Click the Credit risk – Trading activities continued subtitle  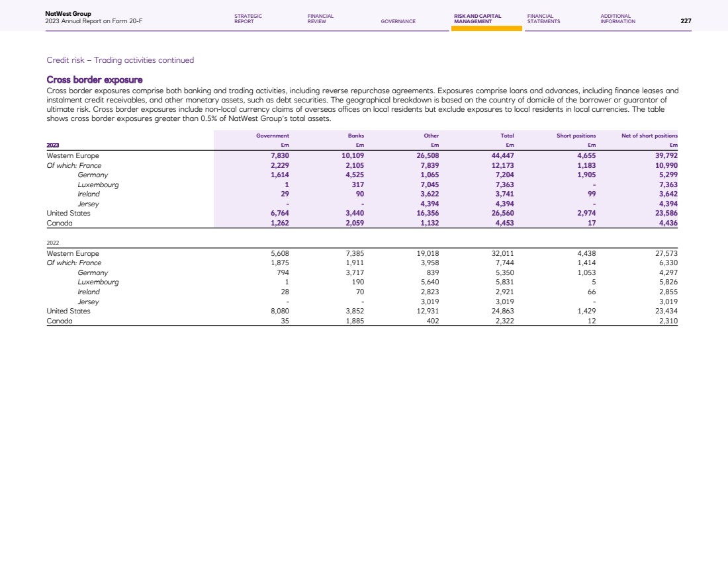point(120,60)
